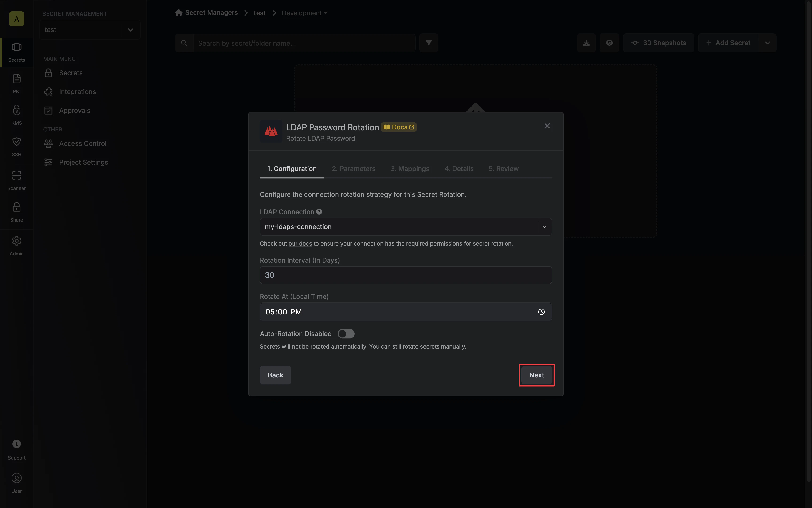The height and width of the screenshot is (508, 812).
Task: Open the Share section icon
Action: point(16,212)
